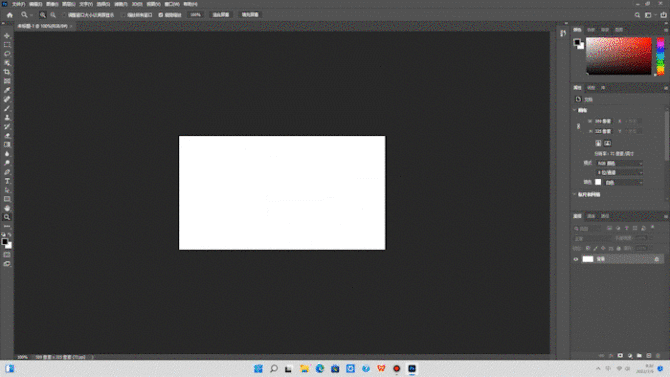Add a layer mask from Layers footer
Viewport: 670px width, 377px height.
click(620, 356)
